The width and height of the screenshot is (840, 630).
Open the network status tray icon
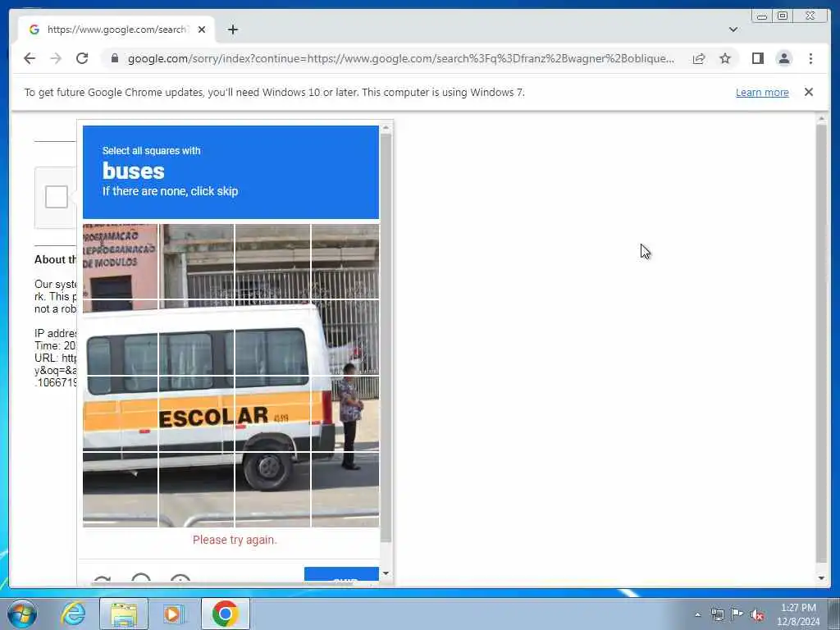(x=717, y=614)
